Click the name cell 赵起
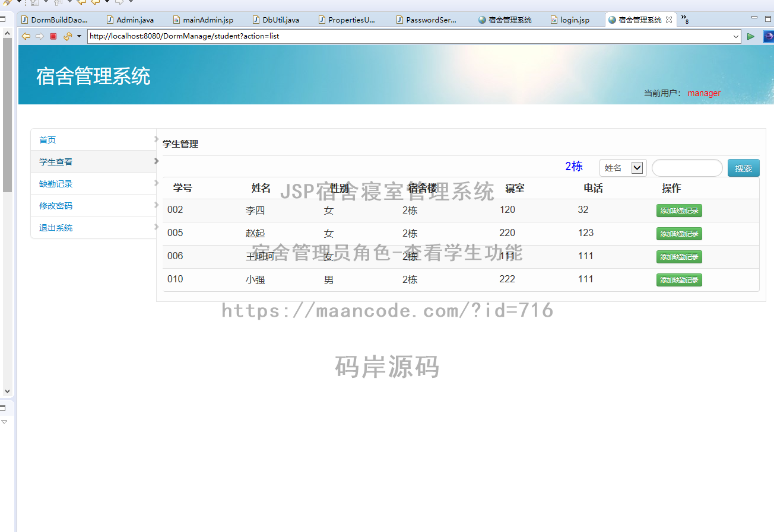774x532 pixels. click(x=255, y=234)
